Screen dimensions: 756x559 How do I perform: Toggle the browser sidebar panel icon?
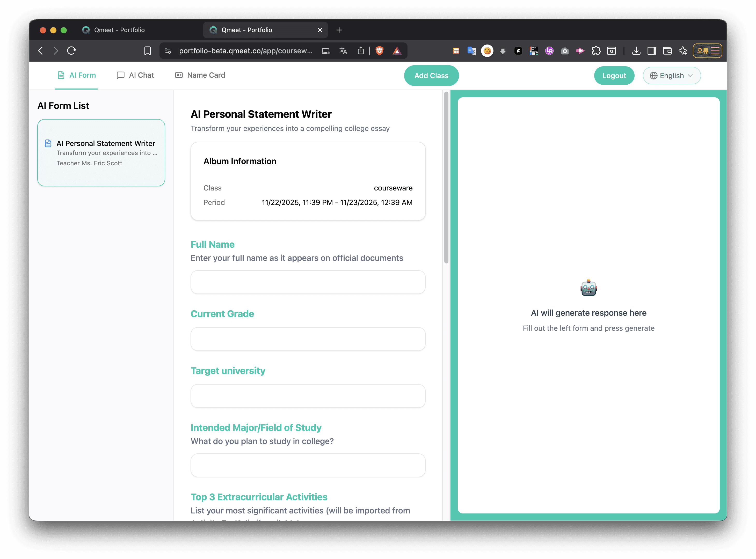pyautogui.click(x=652, y=51)
